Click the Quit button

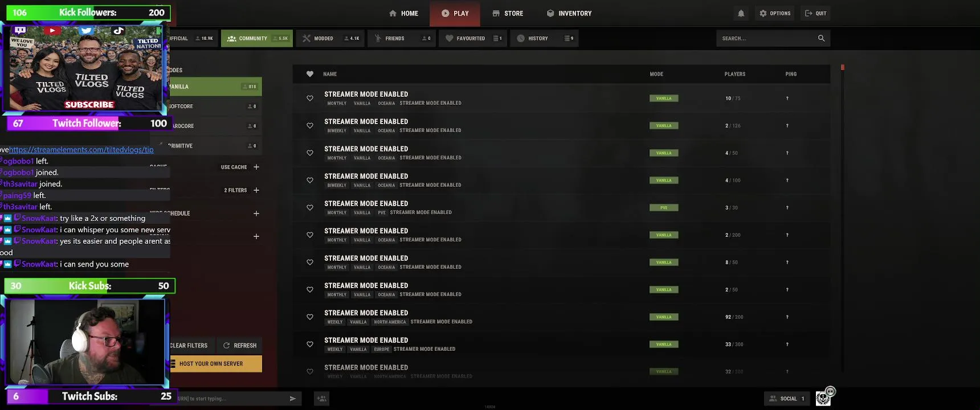tap(815, 13)
